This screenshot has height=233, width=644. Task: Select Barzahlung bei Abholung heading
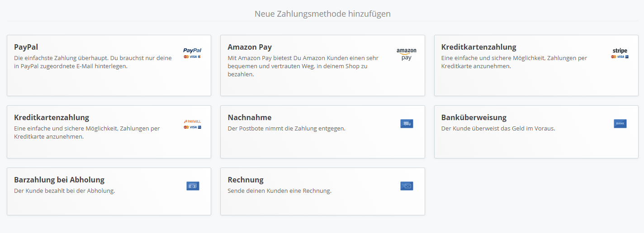coord(59,180)
